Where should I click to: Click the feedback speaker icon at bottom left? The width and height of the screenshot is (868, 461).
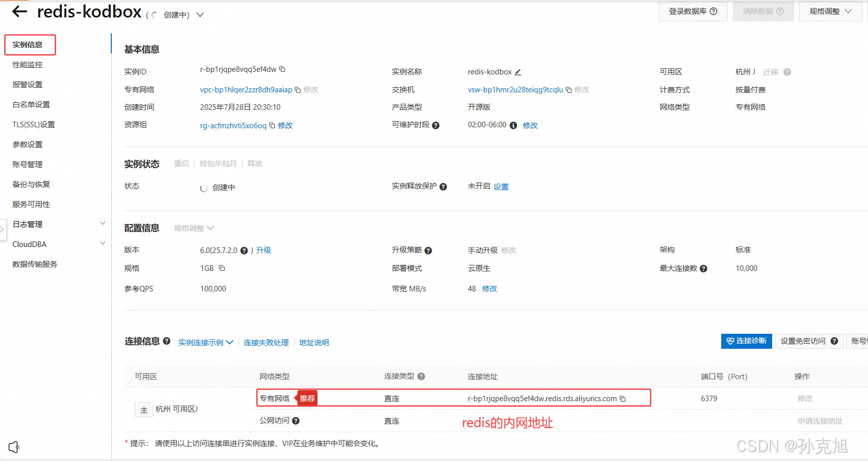pos(14,447)
